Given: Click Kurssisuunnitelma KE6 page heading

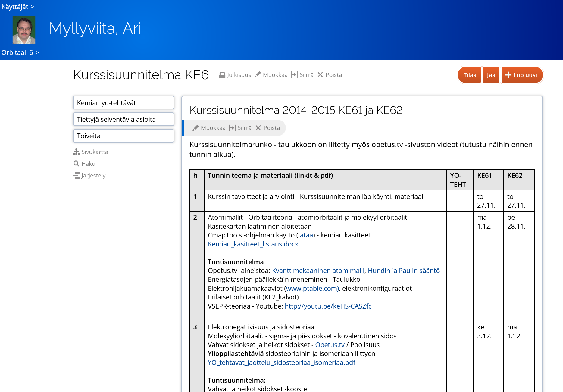Looking at the screenshot, I should click(141, 75).
